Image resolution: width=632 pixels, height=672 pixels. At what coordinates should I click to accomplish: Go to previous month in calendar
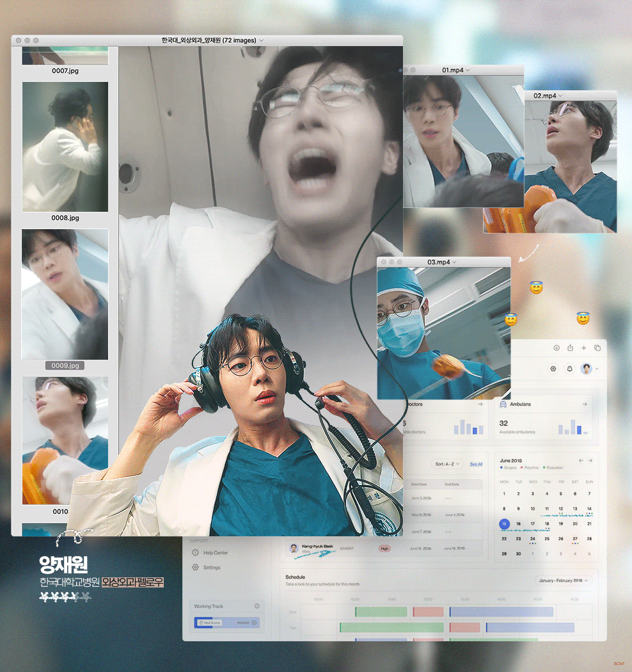pyautogui.click(x=581, y=460)
